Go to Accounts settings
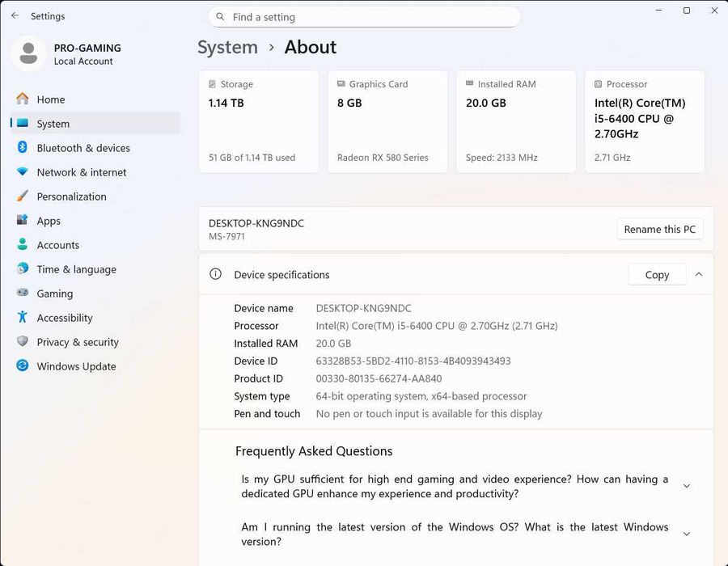The image size is (728, 566). [x=57, y=245]
